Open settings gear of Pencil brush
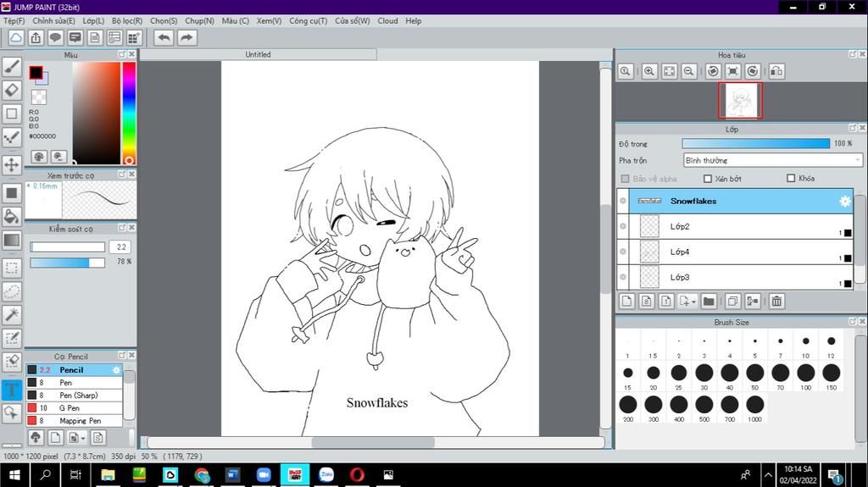 116,369
